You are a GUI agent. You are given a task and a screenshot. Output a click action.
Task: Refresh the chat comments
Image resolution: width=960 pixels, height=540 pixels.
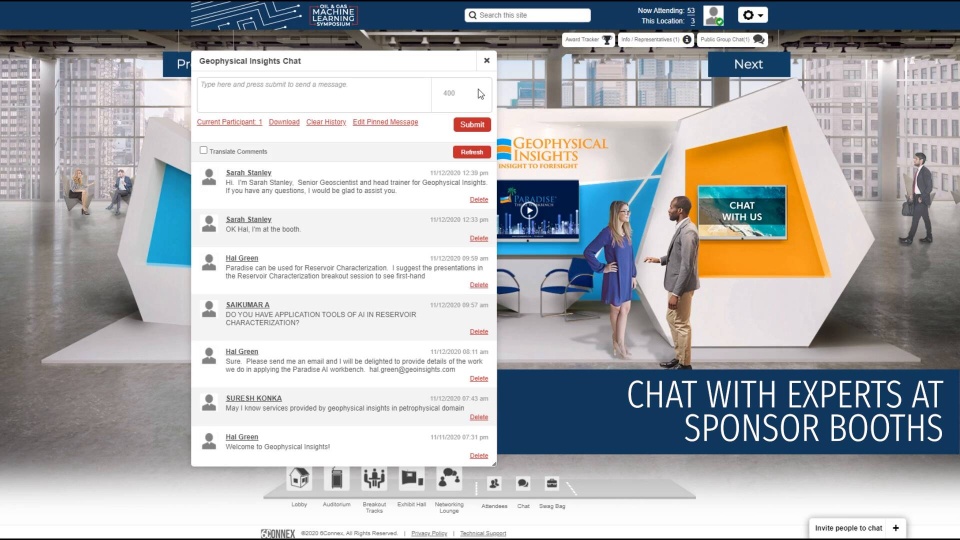[471, 152]
